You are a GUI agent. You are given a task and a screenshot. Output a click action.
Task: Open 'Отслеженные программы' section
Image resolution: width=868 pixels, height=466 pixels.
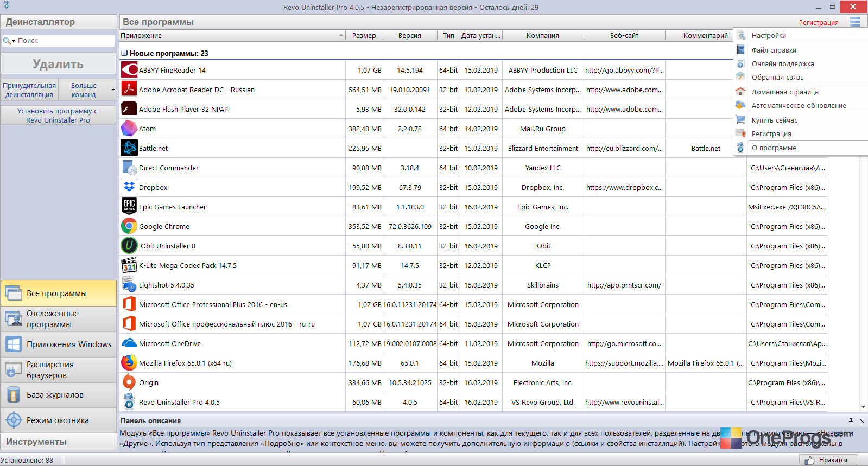[59, 319]
